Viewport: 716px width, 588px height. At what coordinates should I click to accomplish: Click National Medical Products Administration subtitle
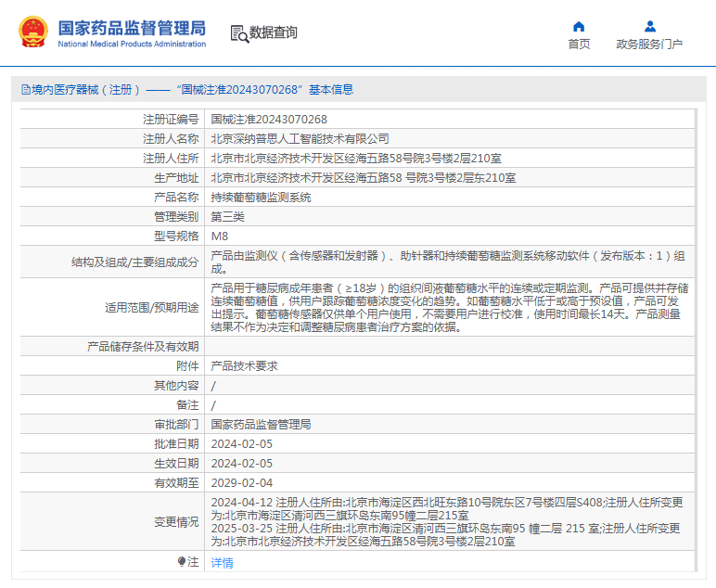pos(132,44)
